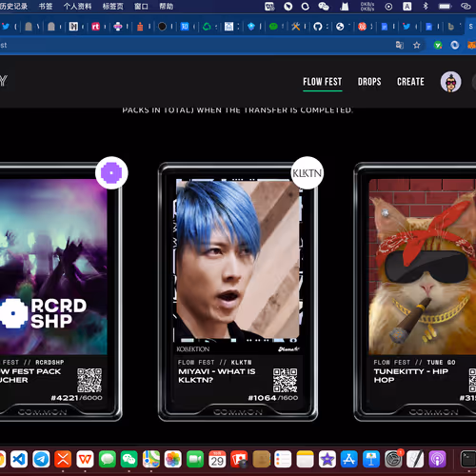Open XMind from the dock

pos(63,459)
